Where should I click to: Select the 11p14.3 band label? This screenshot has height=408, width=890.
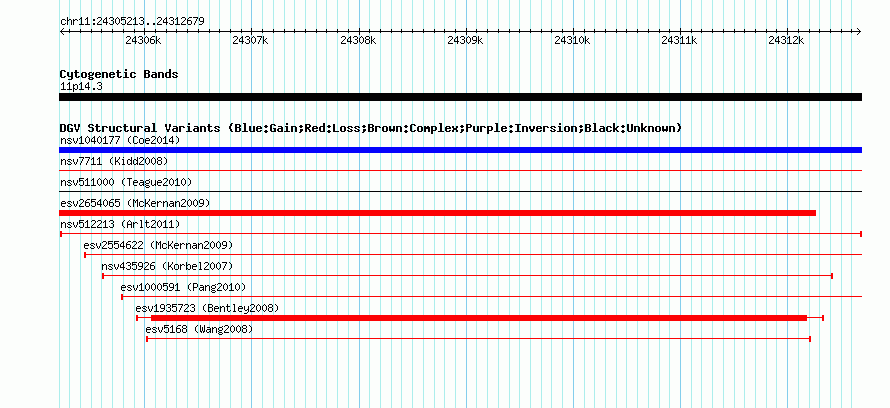click(x=81, y=87)
